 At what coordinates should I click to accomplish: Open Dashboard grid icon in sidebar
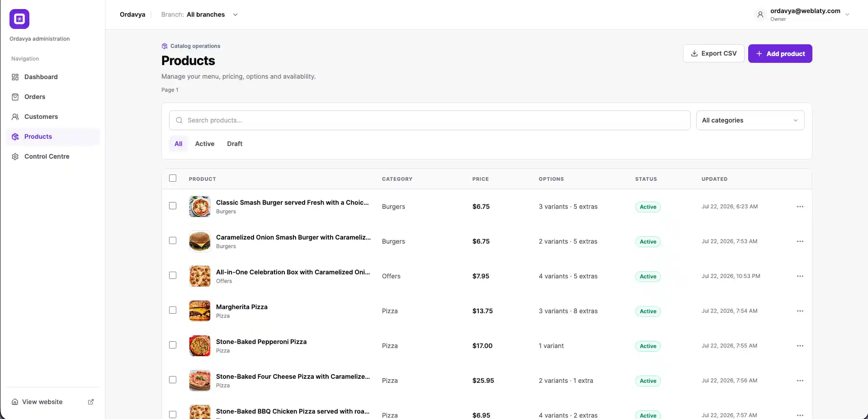[15, 77]
